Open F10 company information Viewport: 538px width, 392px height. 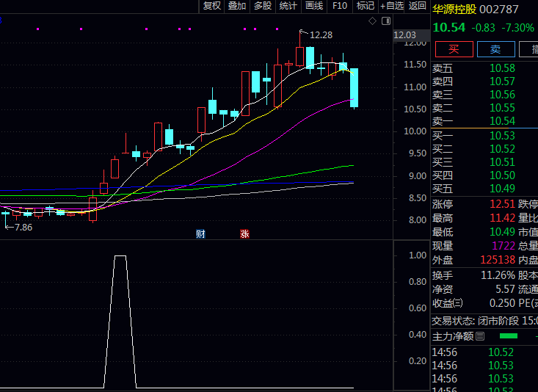click(x=340, y=6)
